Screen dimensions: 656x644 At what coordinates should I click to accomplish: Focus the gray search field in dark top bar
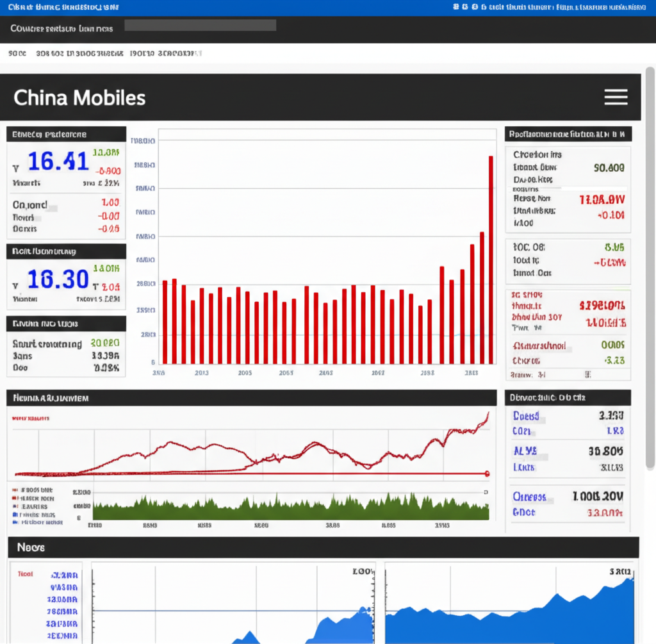click(200, 26)
